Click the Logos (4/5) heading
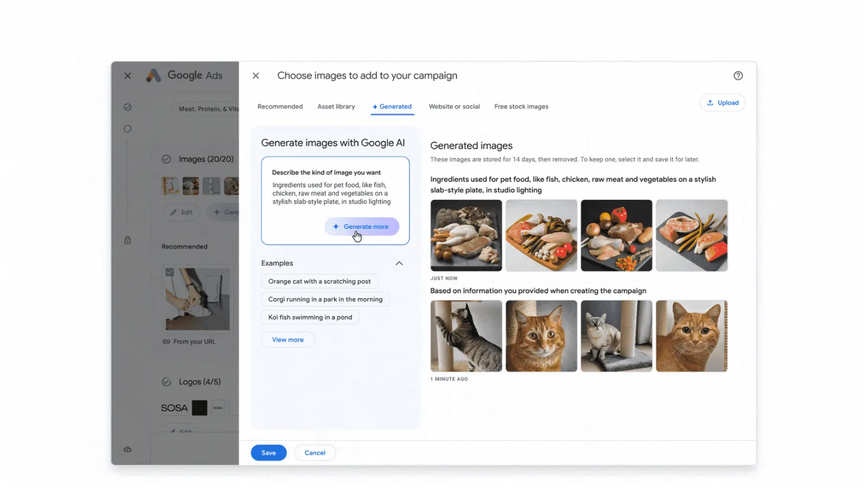868x489 pixels. [x=200, y=382]
